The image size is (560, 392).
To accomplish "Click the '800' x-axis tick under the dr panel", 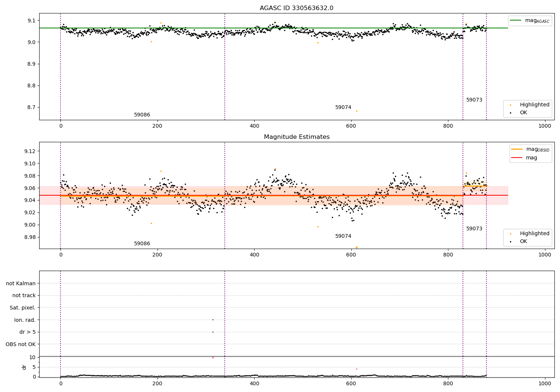I will 448,383.
